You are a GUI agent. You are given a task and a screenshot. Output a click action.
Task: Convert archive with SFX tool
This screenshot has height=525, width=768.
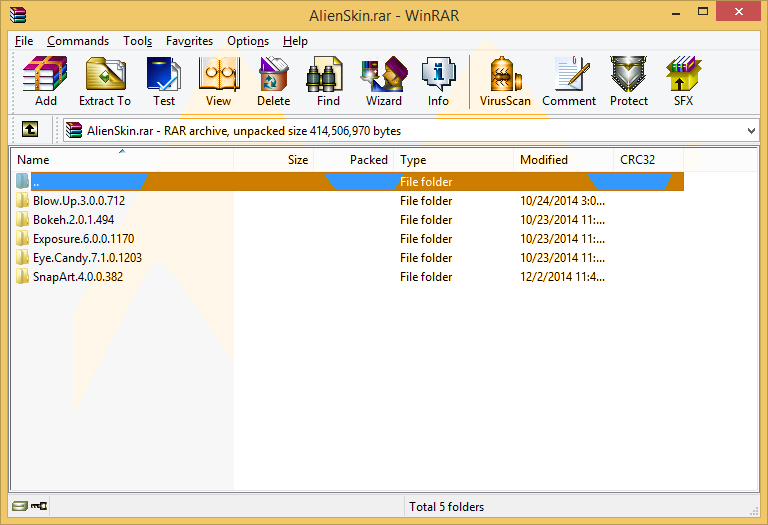pyautogui.click(x=683, y=81)
